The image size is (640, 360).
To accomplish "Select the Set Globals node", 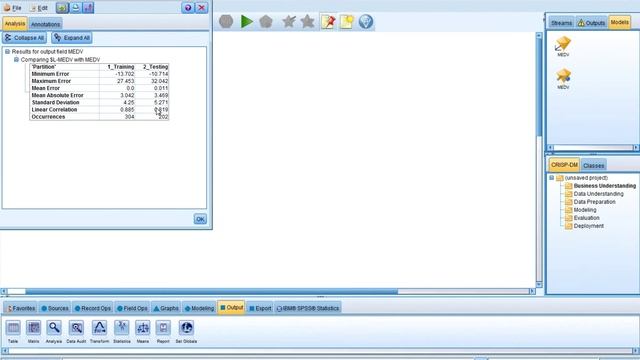I will (x=186, y=331).
